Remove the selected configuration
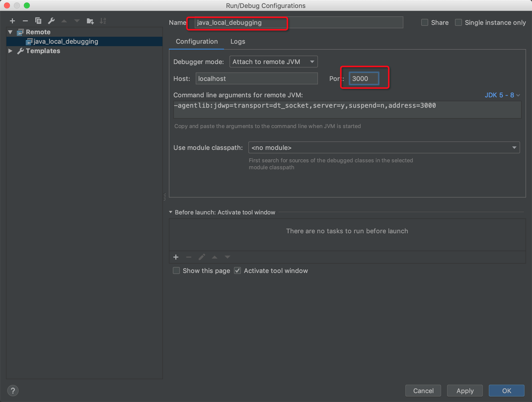The image size is (532, 402). pyautogui.click(x=25, y=21)
